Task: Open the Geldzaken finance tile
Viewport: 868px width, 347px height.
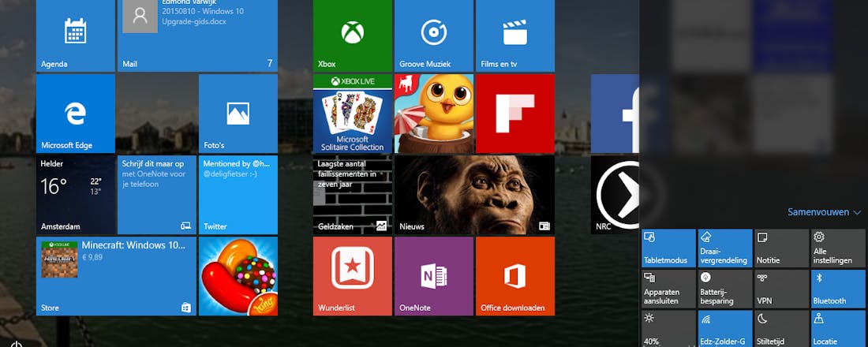Action: point(353,195)
